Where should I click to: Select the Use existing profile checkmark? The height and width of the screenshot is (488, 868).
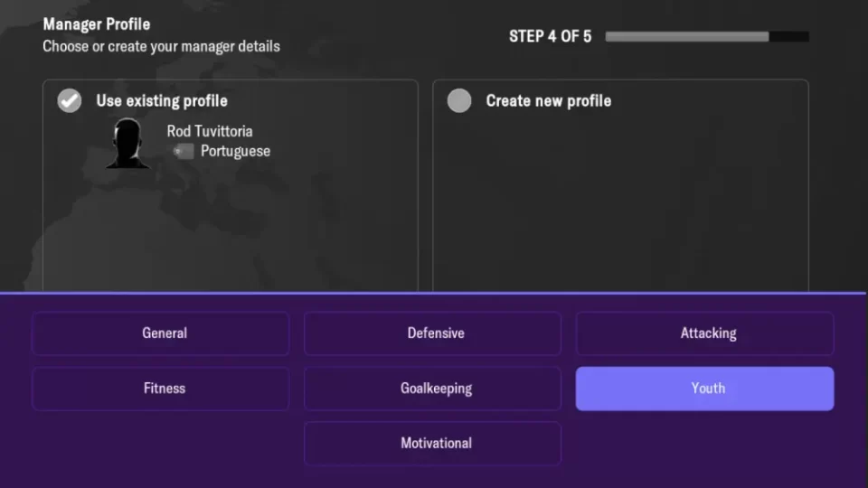coord(70,100)
